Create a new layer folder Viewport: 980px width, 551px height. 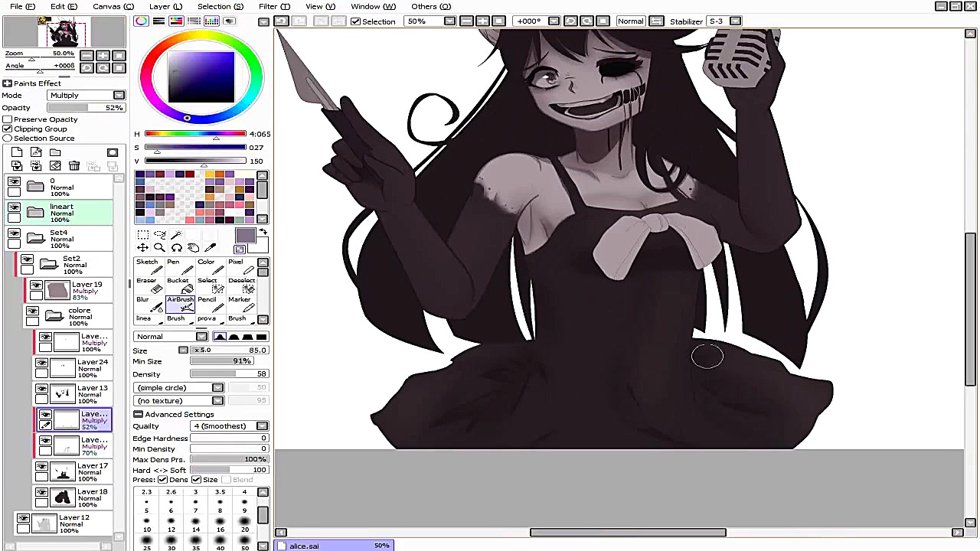[55, 153]
